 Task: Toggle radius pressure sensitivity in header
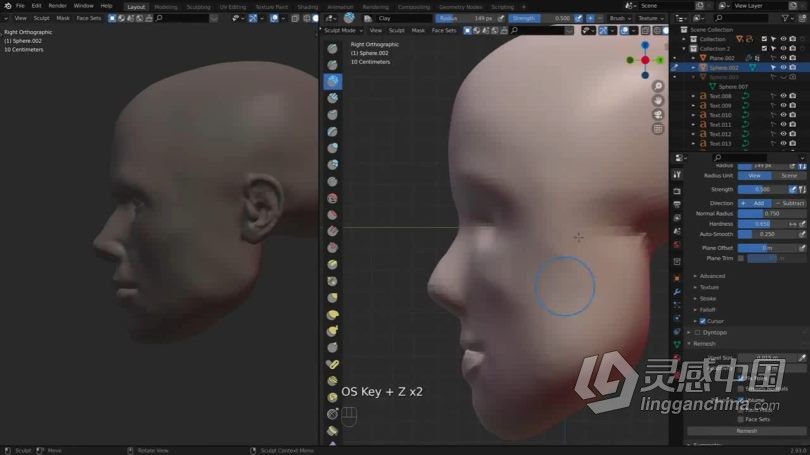(501, 18)
